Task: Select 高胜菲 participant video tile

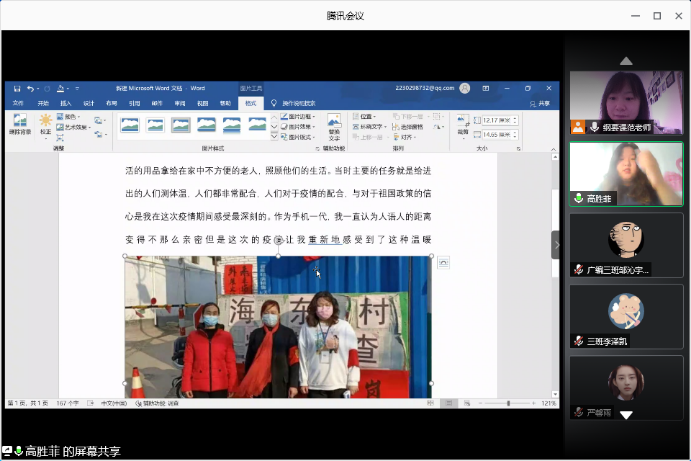Action: [626, 173]
